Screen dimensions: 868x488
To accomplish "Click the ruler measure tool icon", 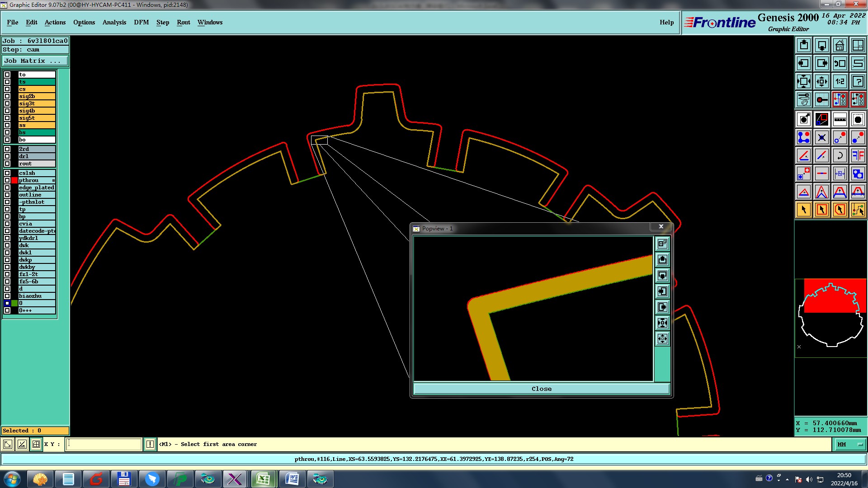I will pos(840,119).
